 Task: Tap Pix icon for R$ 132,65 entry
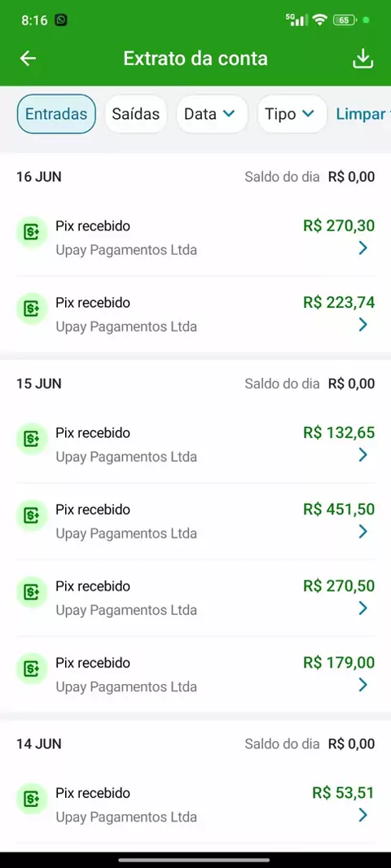32,440
